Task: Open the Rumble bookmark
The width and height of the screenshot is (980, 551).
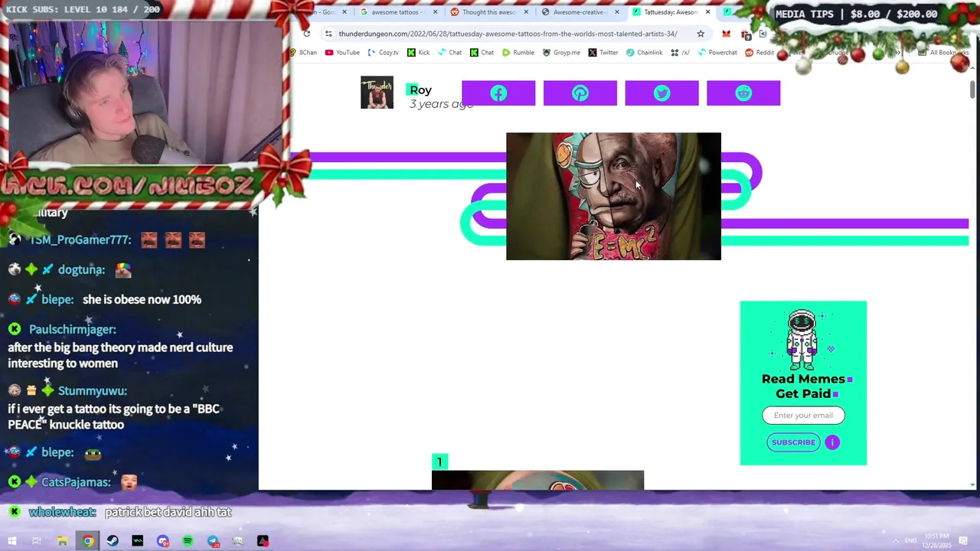Action: pos(518,53)
